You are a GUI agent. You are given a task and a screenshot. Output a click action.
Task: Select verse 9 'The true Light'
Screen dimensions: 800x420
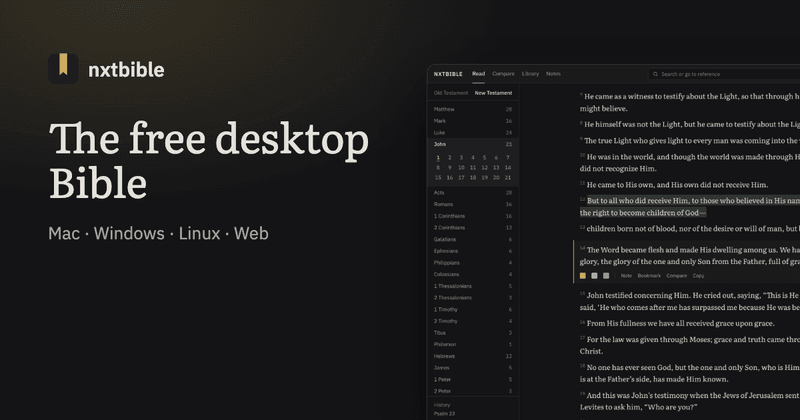tap(690, 140)
